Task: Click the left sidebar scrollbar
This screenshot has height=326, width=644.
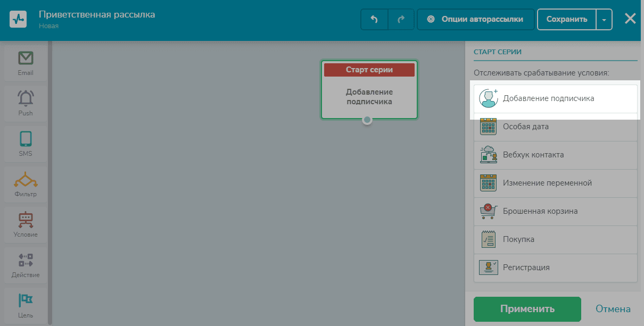Action: (x=50, y=183)
